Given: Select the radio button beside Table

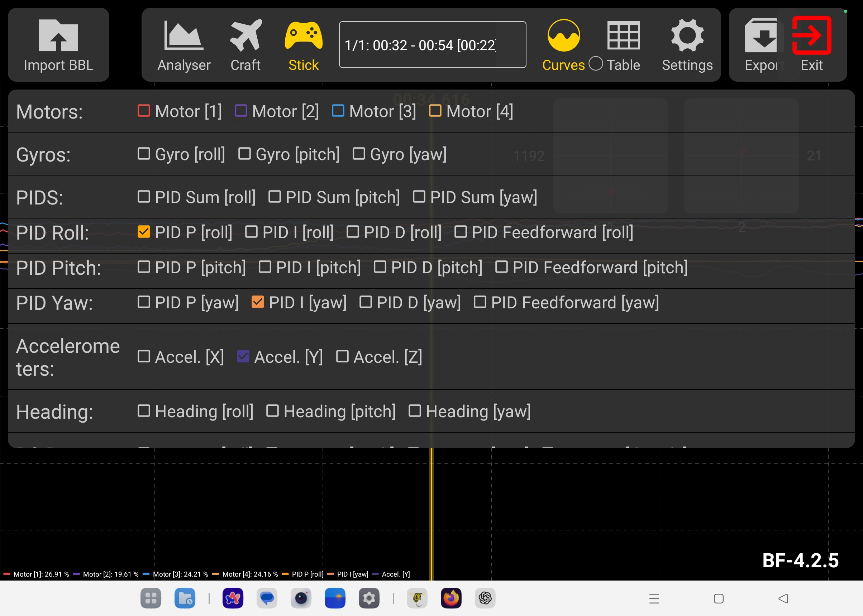Looking at the screenshot, I should click(x=595, y=63).
